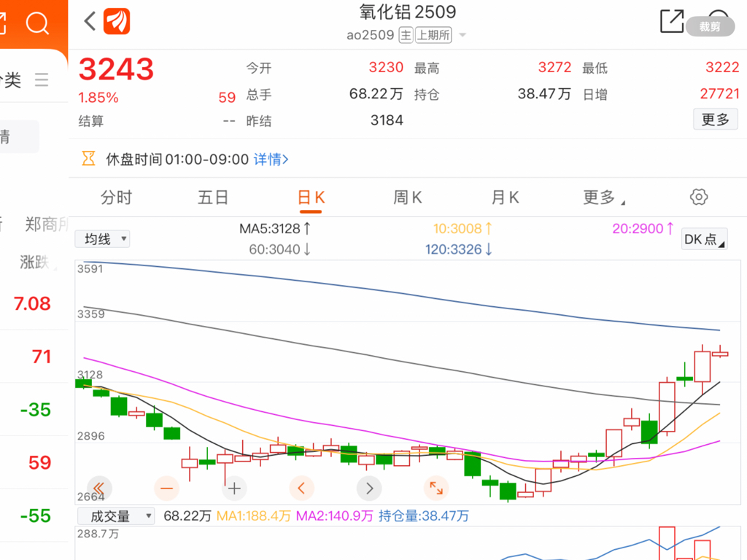747x560 pixels.
Task: Expand contract selector dropdown arrow
Action: click(462, 35)
